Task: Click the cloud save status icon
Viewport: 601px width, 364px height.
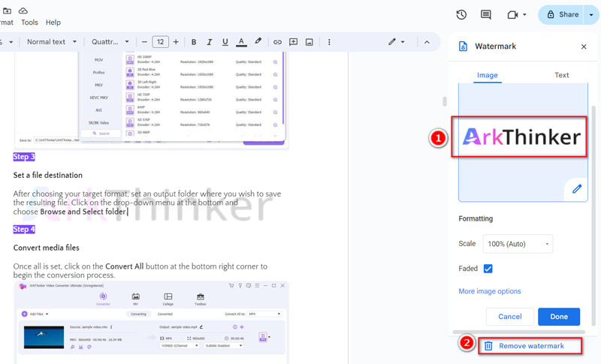Action: [23, 11]
